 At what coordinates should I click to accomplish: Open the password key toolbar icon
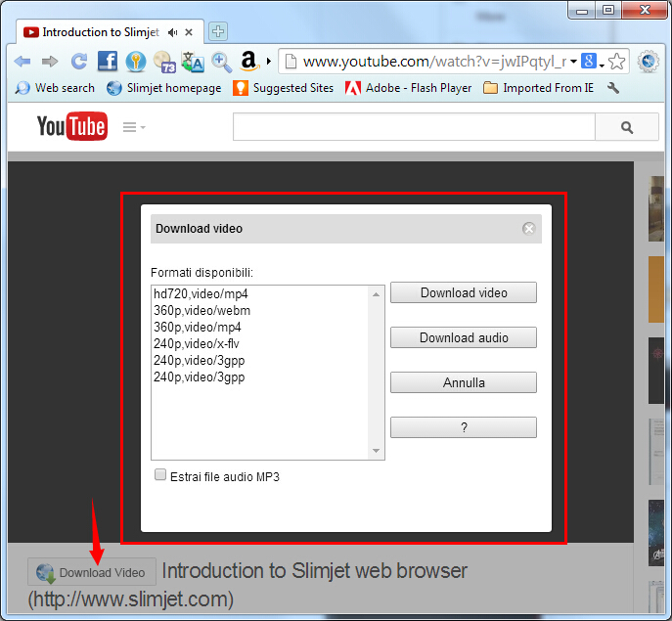click(x=136, y=62)
